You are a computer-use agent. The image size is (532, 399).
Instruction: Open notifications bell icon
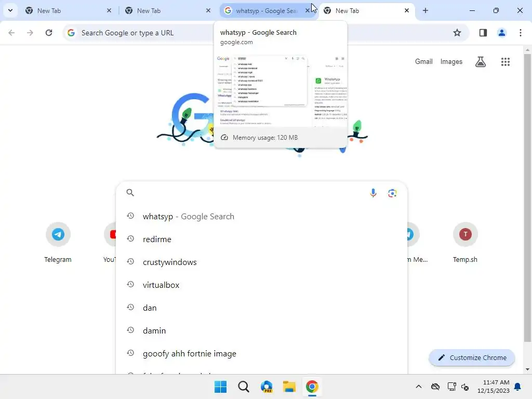[518, 387]
